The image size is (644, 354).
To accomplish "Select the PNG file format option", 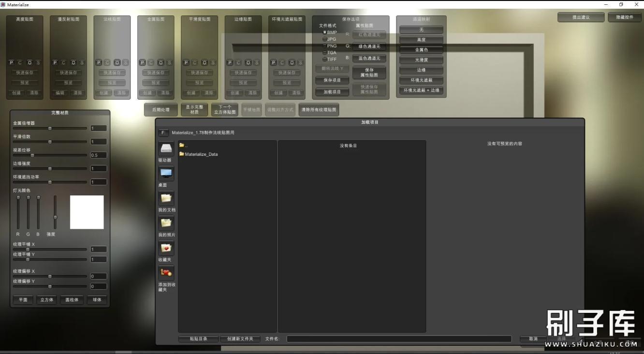I will click(325, 46).
